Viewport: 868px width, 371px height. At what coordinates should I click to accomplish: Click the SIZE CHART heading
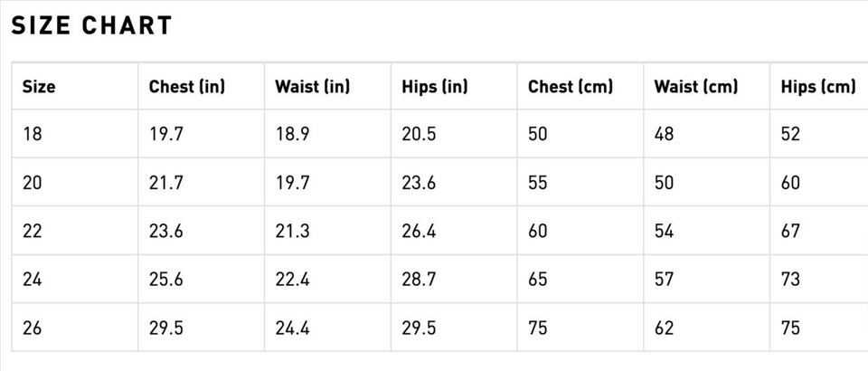91,25
